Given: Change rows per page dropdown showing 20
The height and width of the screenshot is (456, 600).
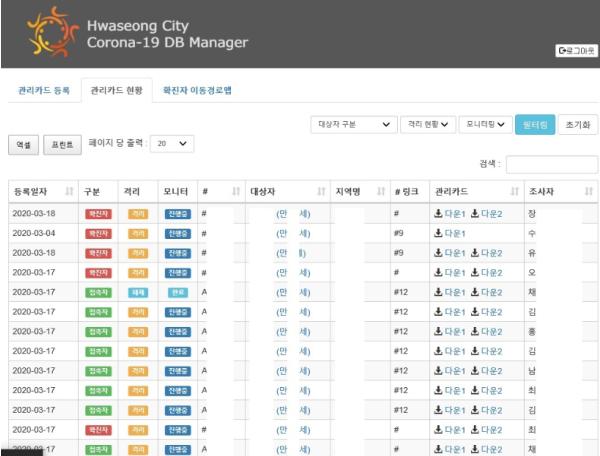Looking at the screenshot, I should 171,144.
